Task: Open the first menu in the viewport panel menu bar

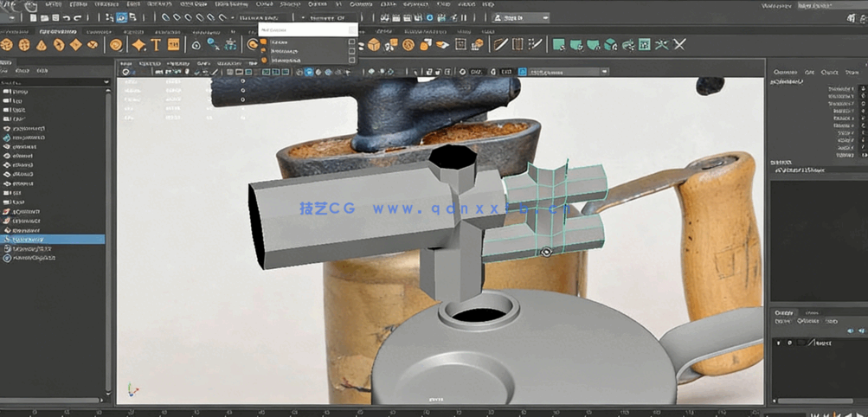Action: tap(126, 64)
